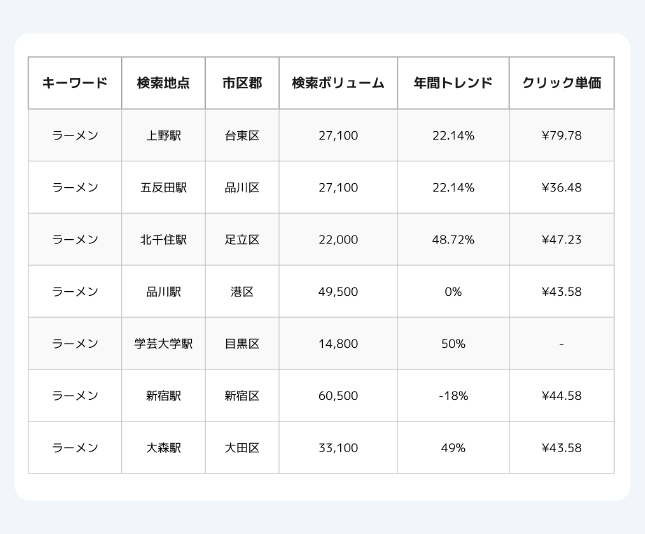Click the ¥79.78 click price
Screen dimensions: 645x534
click(561, 135)
